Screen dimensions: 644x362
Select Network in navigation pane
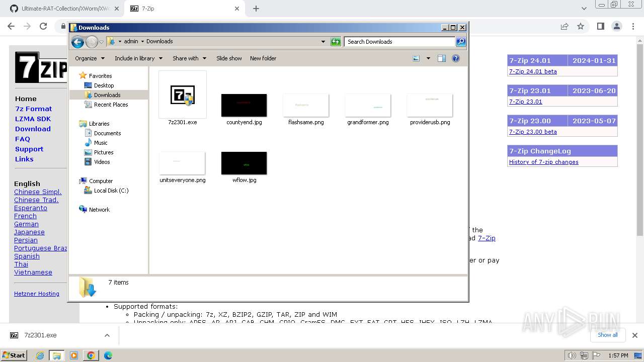click(x=99, y=210)
